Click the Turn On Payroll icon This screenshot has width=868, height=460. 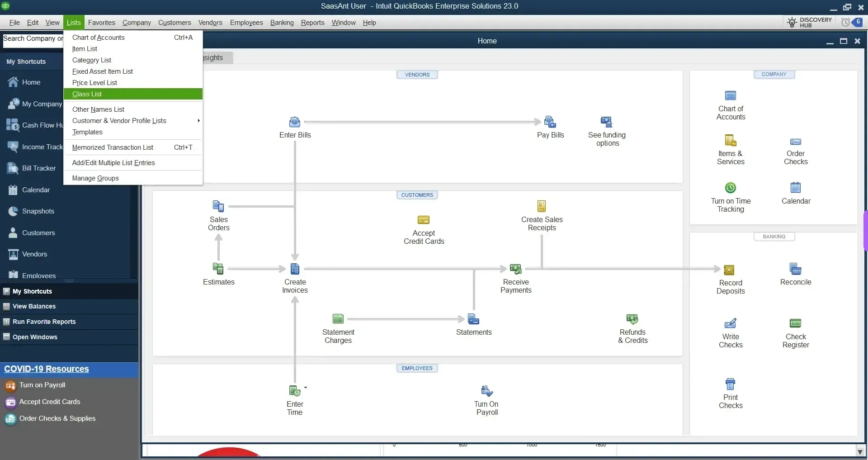click(487, 391)
